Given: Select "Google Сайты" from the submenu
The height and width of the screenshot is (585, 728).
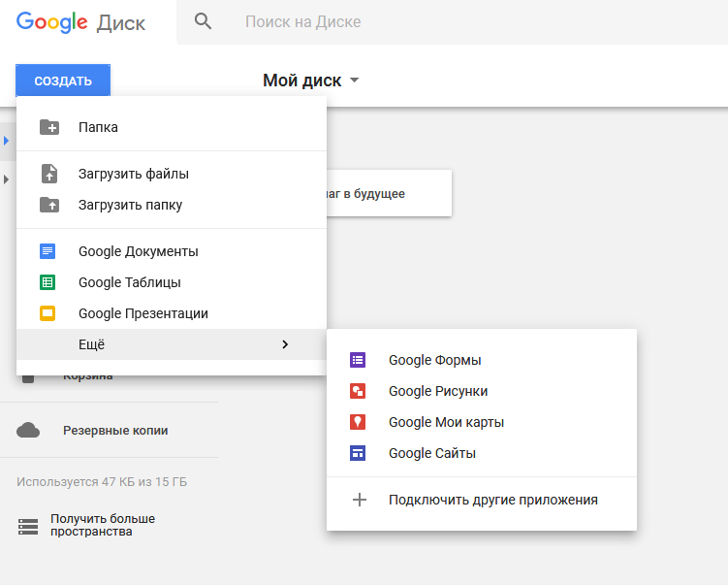Looking at the screenshot, I should click(482, 453).
